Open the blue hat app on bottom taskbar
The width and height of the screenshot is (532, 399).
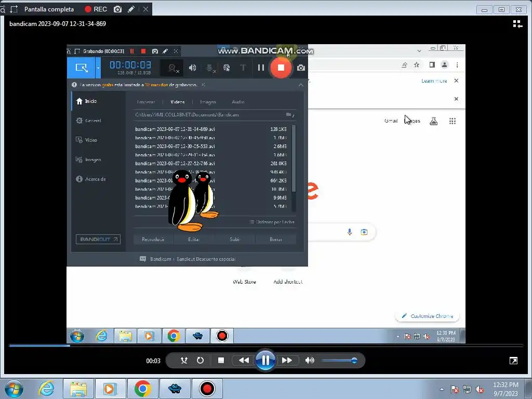[175, 389]
